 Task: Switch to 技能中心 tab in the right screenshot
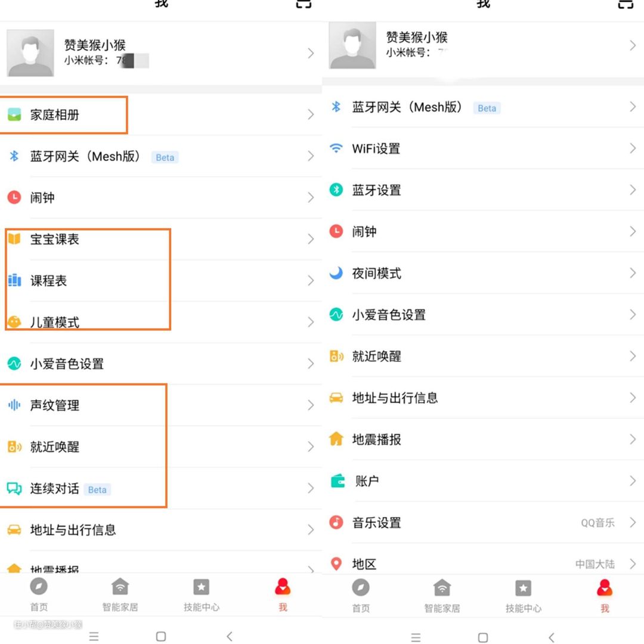[523, 595]
